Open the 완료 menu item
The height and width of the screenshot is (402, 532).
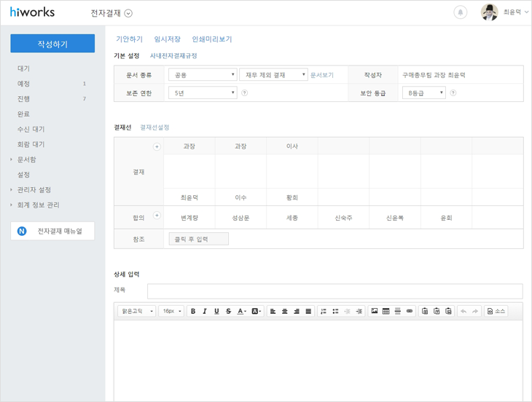23,114
